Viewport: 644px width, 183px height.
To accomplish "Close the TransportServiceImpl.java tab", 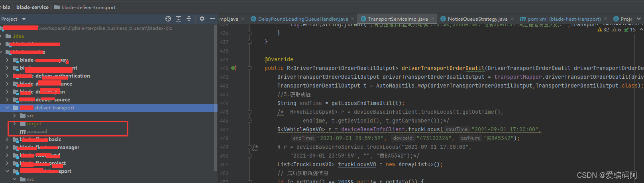I will click(432, 19).
